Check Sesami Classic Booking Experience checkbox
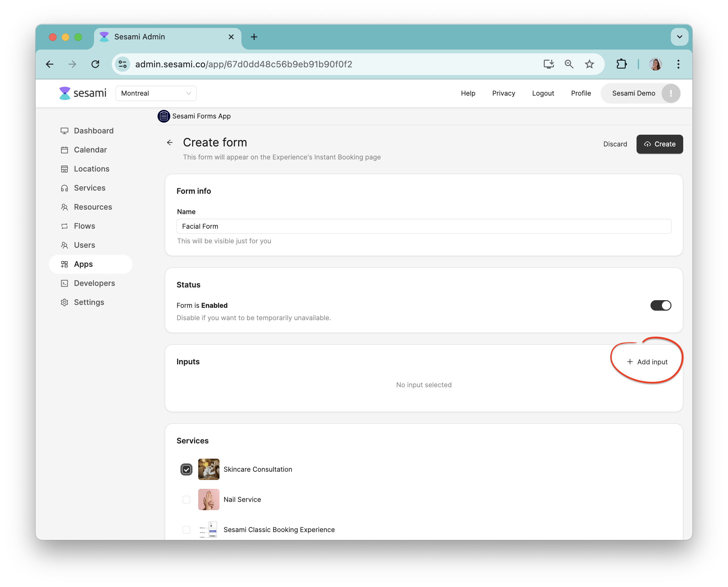 [186, 530]
